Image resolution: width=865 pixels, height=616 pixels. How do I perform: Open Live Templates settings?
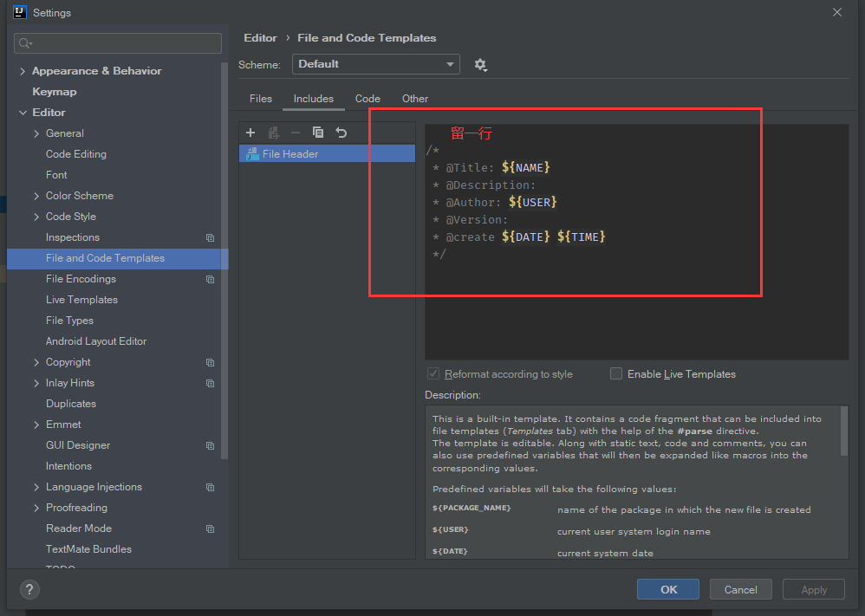coord(81,300)
